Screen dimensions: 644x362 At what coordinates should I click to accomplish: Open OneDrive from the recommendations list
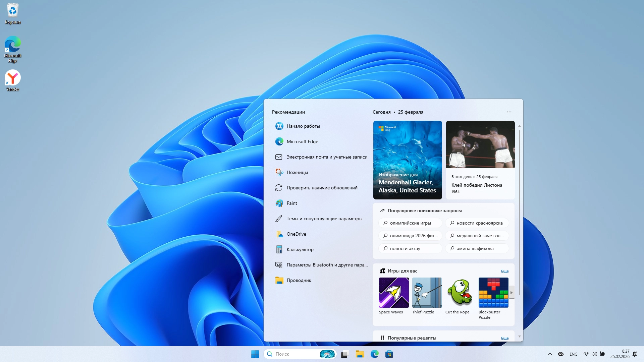point(296,234)
